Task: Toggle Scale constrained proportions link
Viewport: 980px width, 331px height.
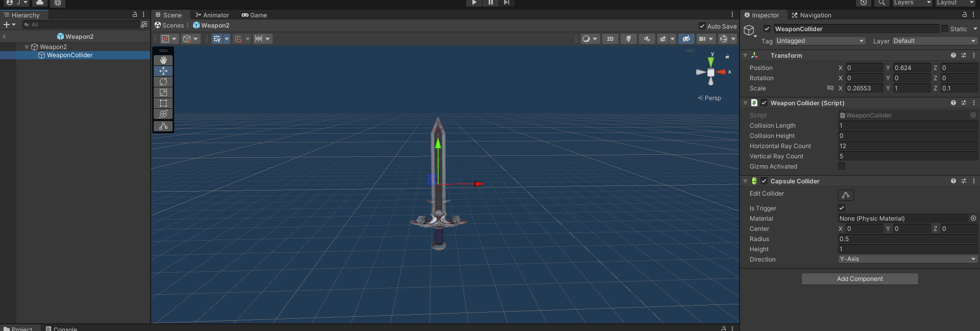Action: 830,88
